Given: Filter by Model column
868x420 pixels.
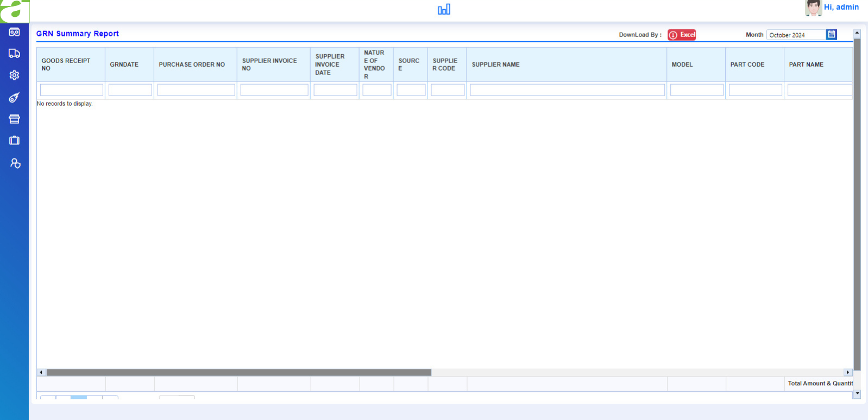Looking at the screenshot, I should pyautogui.click(x=697, y=90).
